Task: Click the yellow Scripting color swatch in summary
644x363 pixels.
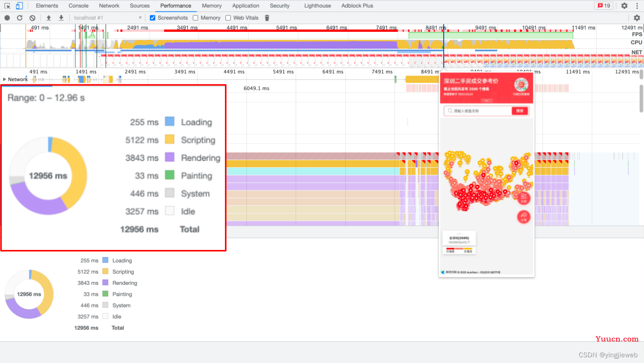Action: 105,271
